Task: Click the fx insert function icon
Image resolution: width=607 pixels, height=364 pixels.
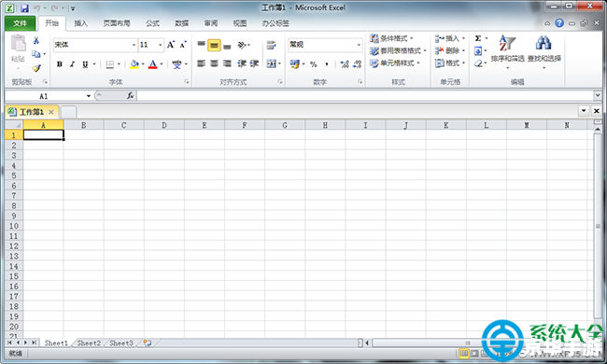Action: [131, 95]
